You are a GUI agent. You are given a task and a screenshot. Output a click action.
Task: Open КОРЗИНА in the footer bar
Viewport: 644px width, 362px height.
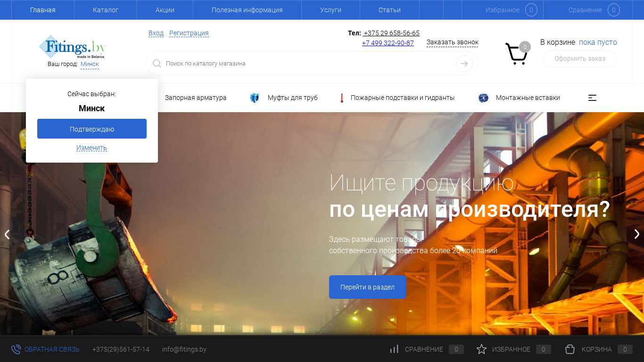[597, 349]
